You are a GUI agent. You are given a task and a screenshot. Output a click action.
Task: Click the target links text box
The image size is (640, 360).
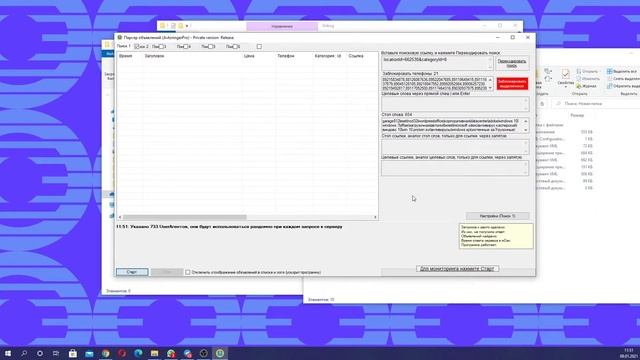click(x=455, y=168)
